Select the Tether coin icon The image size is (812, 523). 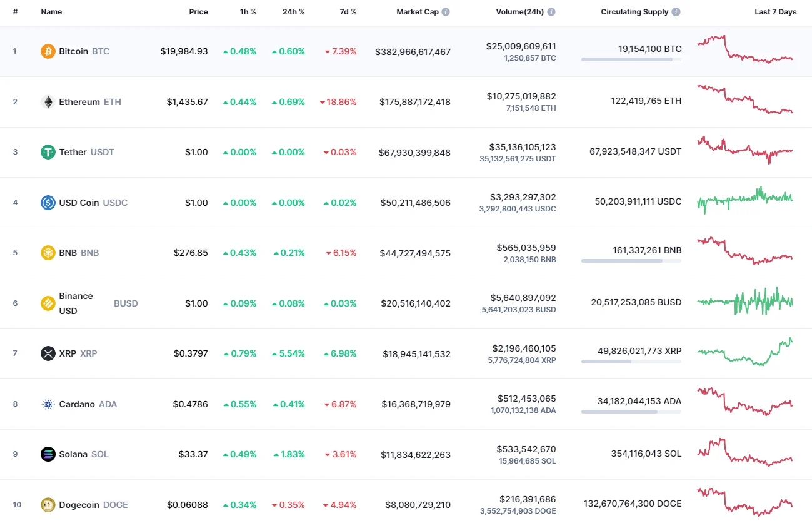tap(48, 152)
